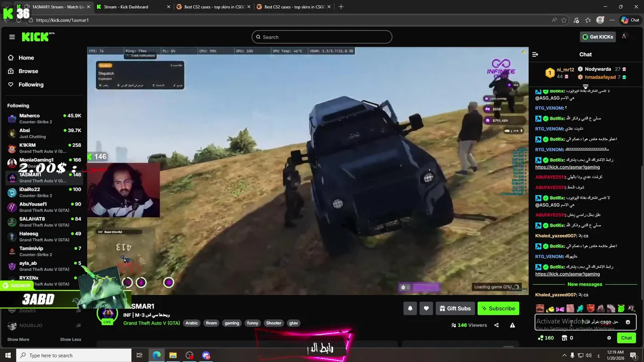Click the Gift Subs button

pyautogui.click(x=454, y=308)
